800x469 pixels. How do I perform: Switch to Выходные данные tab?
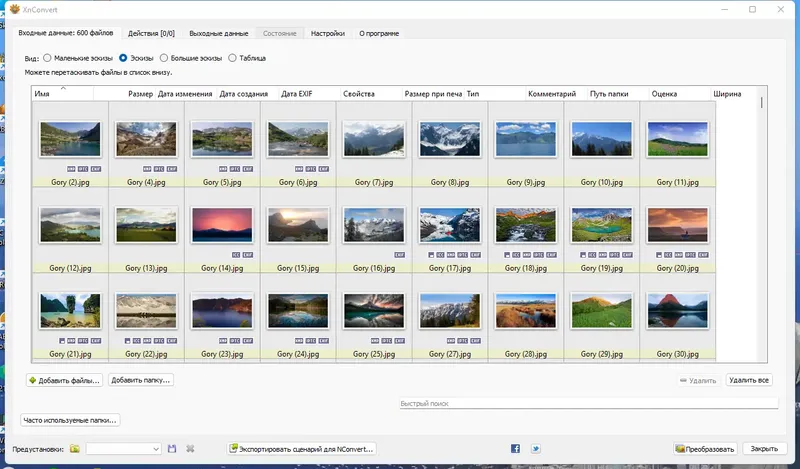coord(218,33)
